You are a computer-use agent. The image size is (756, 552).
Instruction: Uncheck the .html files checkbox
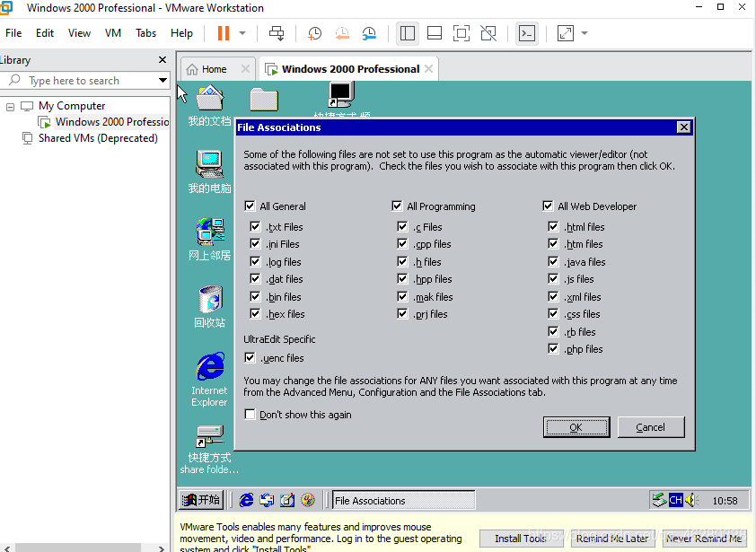(x=553, y=226)
